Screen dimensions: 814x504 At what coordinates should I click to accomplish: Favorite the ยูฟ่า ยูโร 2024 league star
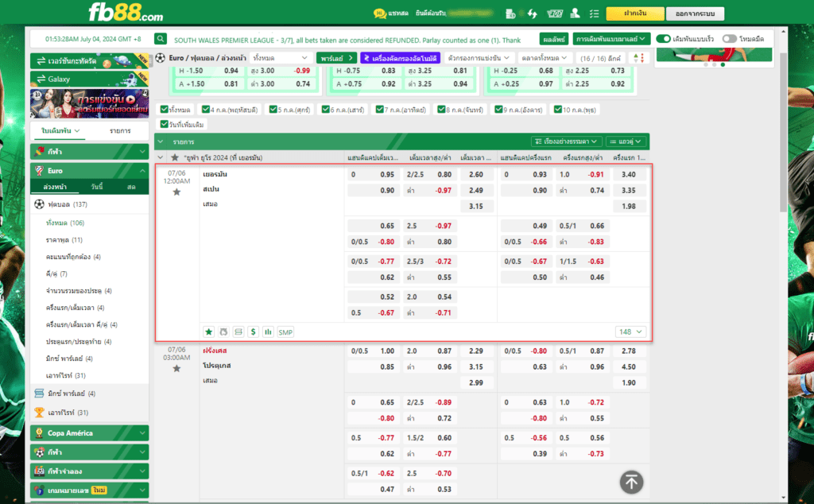pos(175,157)
